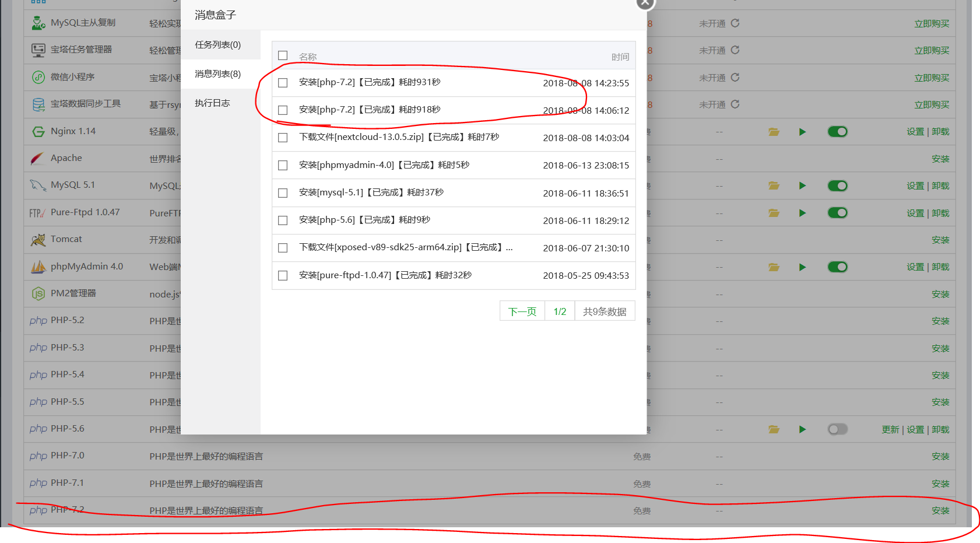Click the 宝塔数据同步工具 database icon

point(38,104)
